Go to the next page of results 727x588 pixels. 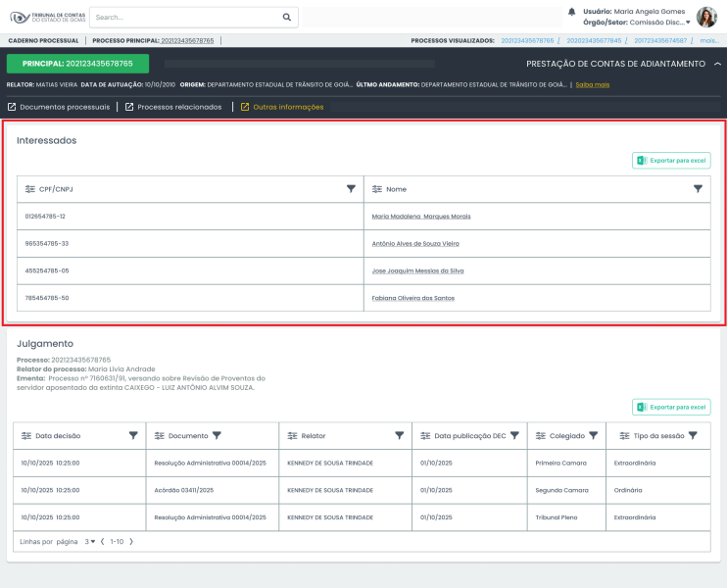[x=130, y=541]
